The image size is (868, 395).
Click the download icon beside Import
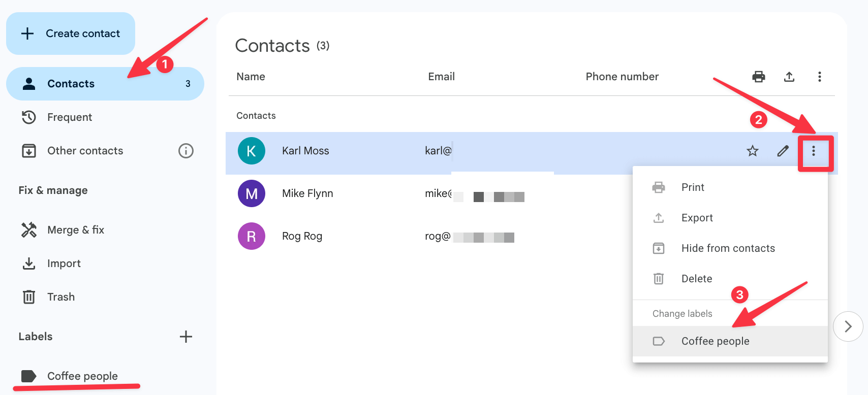coord(29,264)
